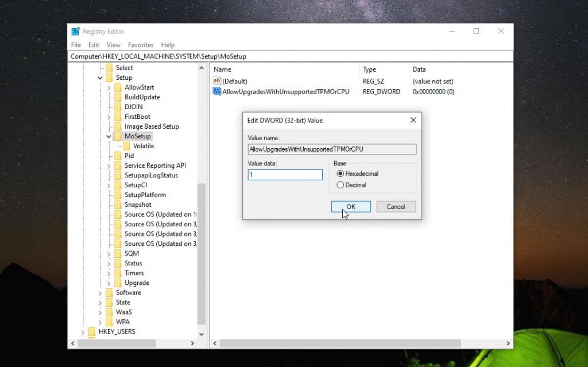This screenshot has width=588, height=367.
Task: Click the Value name field
Action: pyautogui.click(x=332, y=149)
